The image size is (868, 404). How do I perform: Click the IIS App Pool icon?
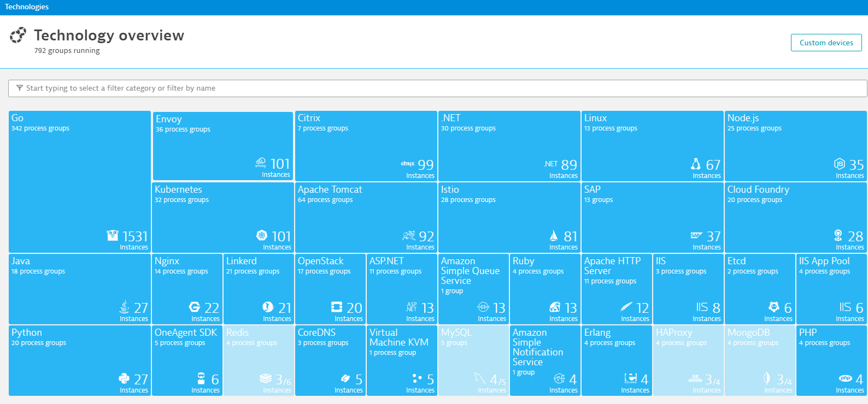pyautogui.click(x=845, y=307)
